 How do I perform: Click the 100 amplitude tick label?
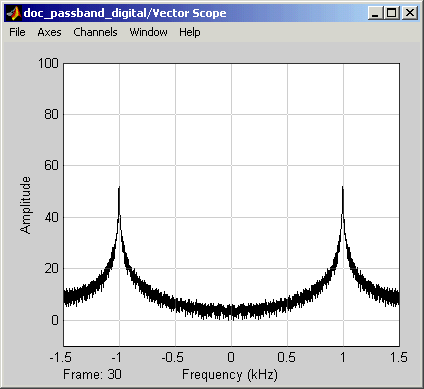pos(48,63)
